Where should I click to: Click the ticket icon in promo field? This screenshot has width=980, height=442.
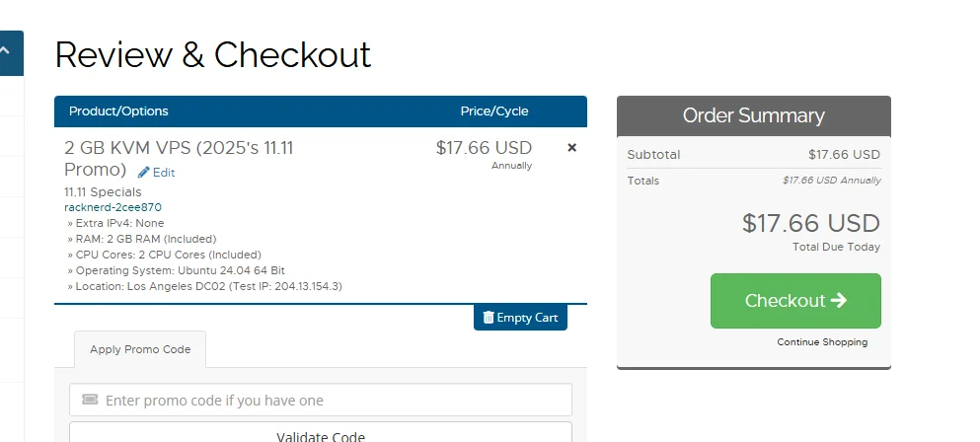(x=90, y=400)
